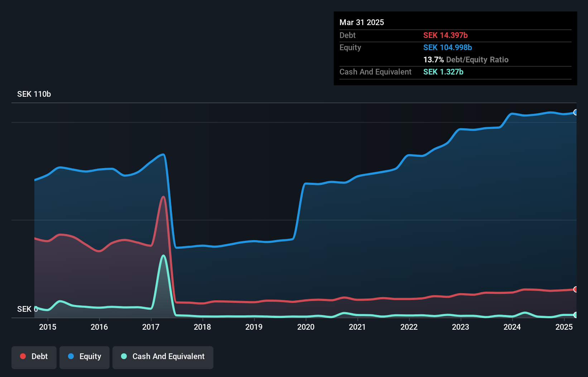Screen dimensions: 588x377
Task: Click the SEK 110b axis label
Action: 34,94
